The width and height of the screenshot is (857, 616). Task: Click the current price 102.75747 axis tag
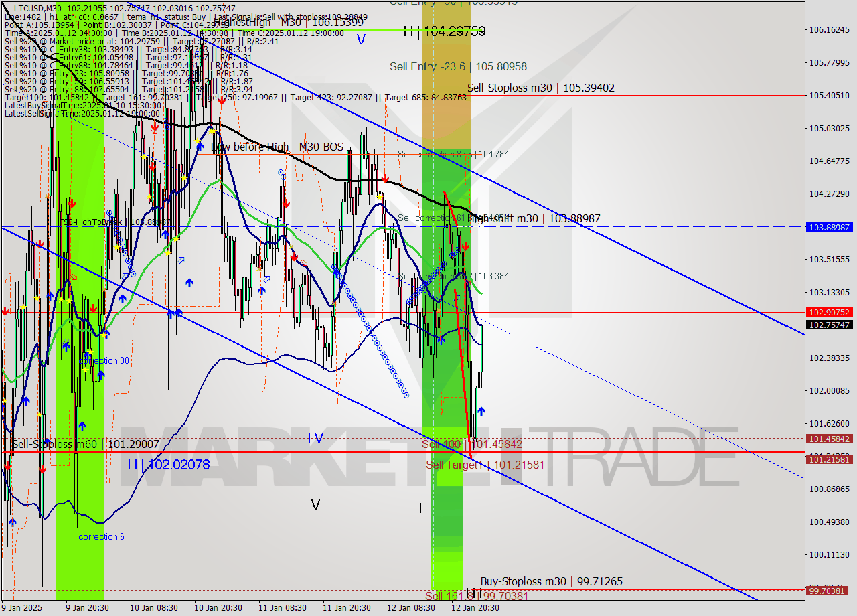click(830, 325)
